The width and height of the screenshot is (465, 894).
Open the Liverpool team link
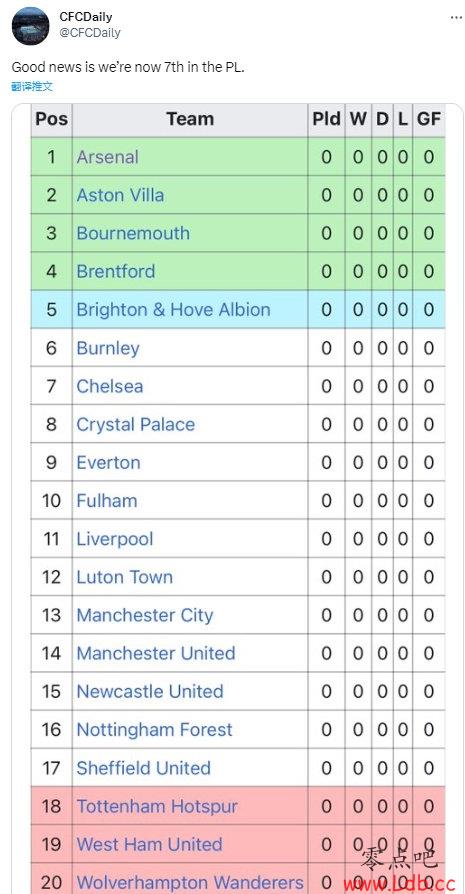(x=115, y=539)
